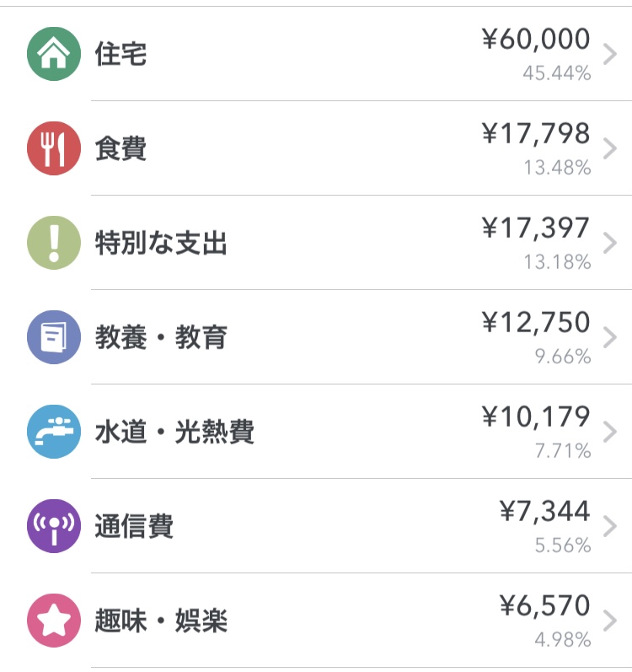Image resolution: width=632 pixels, height=672 pixels.
Task: Tap the exclamation mark 特別な支出 icon
Action: pyautogui.click(x=54, y=243)
